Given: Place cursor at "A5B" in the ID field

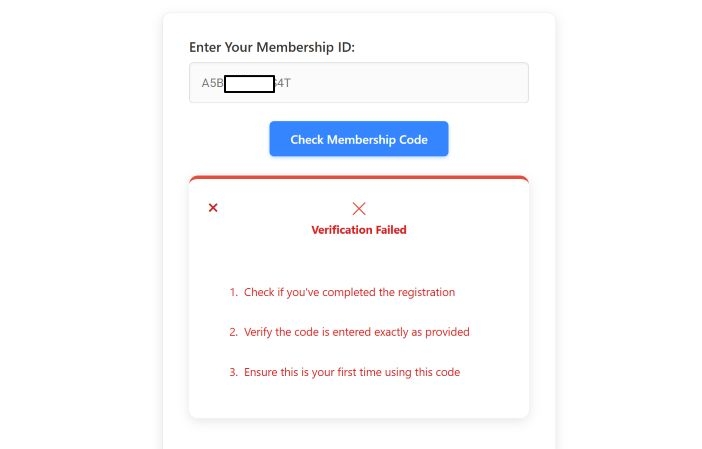Looking at the screenshot, I should [x=212, y=83].
